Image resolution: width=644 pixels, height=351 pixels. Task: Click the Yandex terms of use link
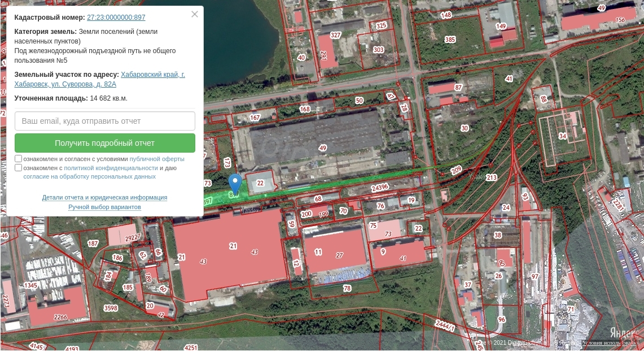[x=611, y=343]
